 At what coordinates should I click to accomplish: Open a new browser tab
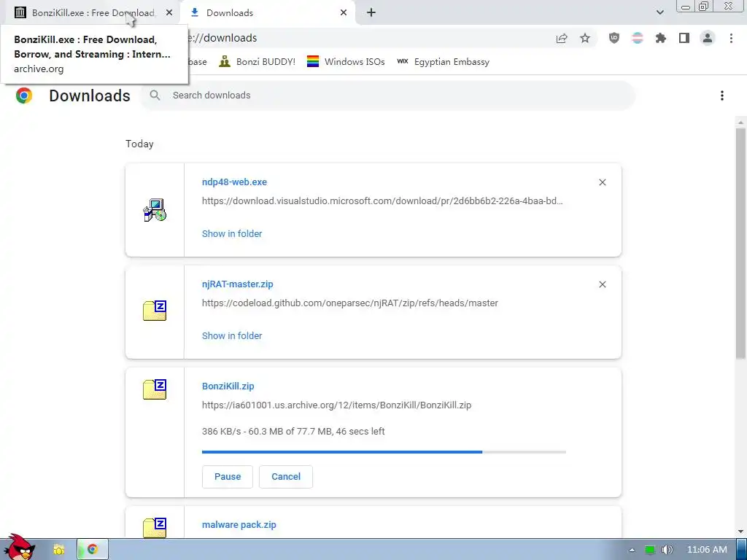pos(371,13)
